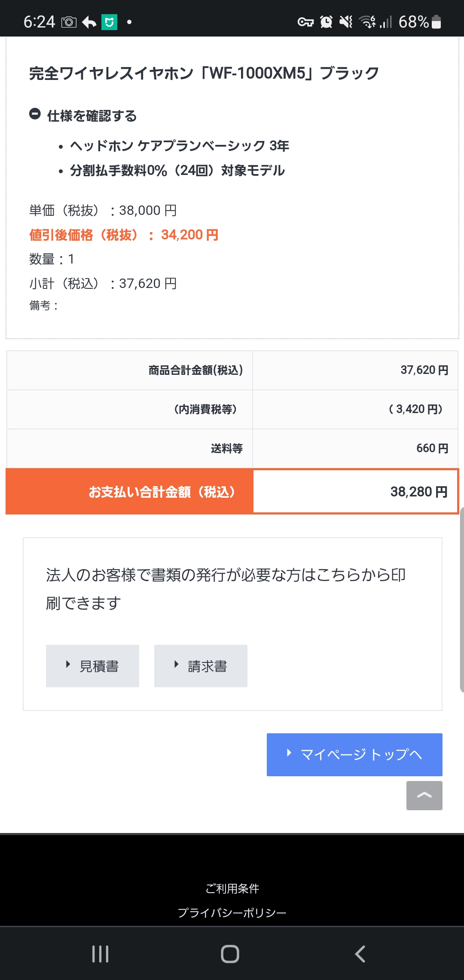Tap the Wi-Fi signal status icon
The width and height of the screenshot is (464, 980).
tap(367, 22)
